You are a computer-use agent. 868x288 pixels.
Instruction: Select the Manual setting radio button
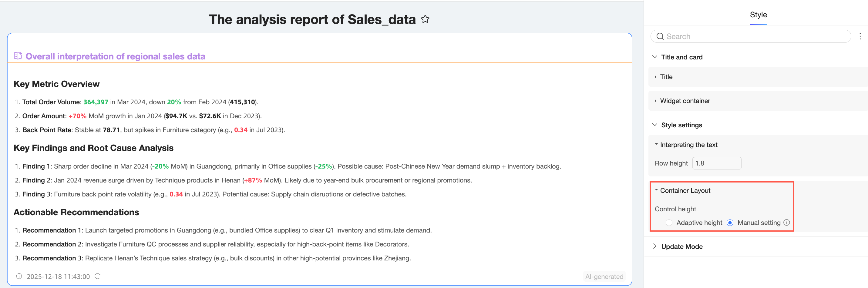730,223
